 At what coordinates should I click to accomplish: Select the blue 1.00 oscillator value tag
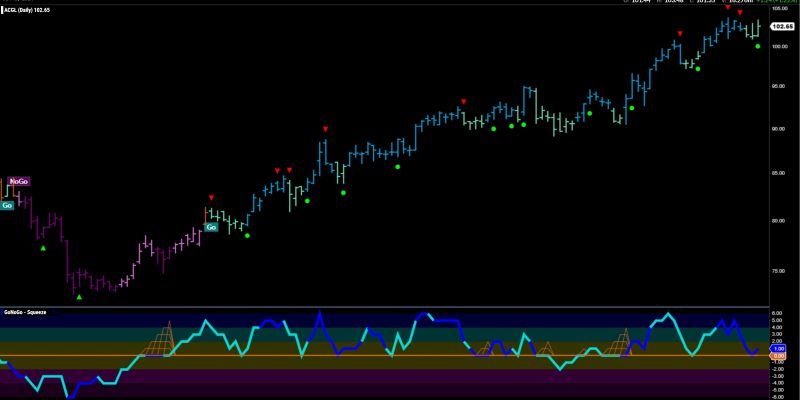coord(779,348)
